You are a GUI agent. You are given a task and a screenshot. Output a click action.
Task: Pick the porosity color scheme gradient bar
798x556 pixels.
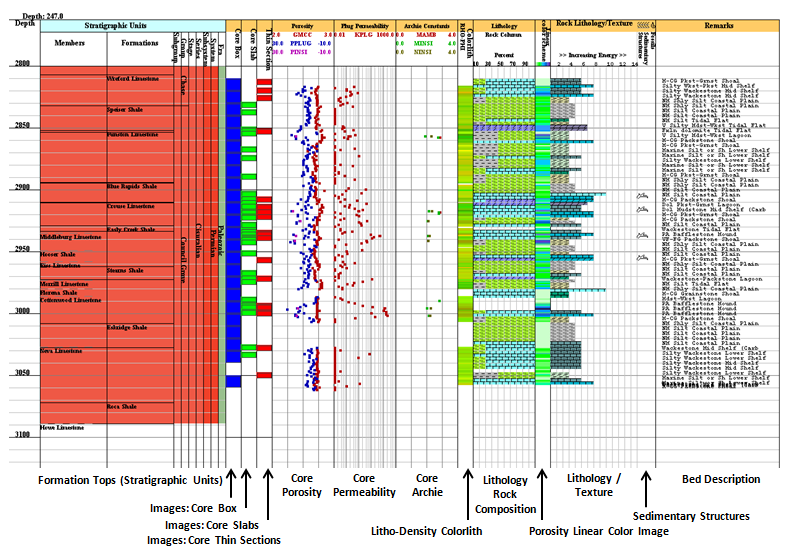541,62
